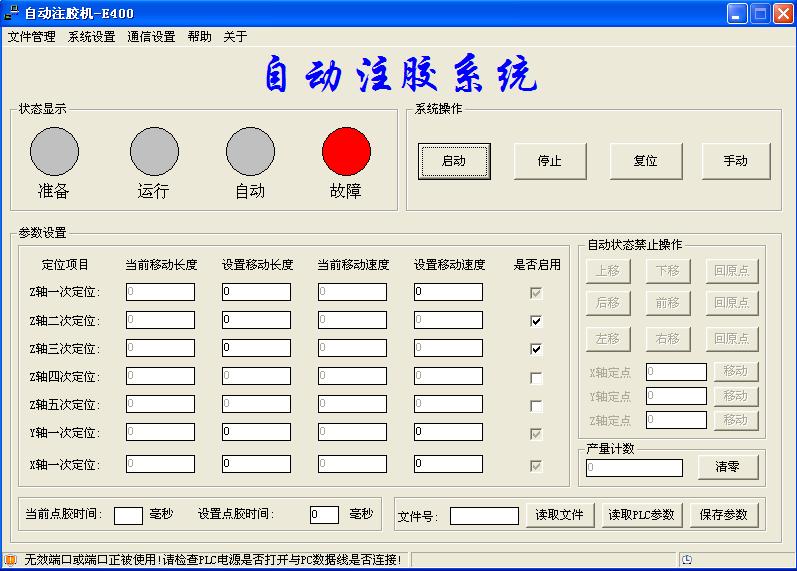Click the 文件号 input field
Screen dimensions: 797x571
[484, 516]
